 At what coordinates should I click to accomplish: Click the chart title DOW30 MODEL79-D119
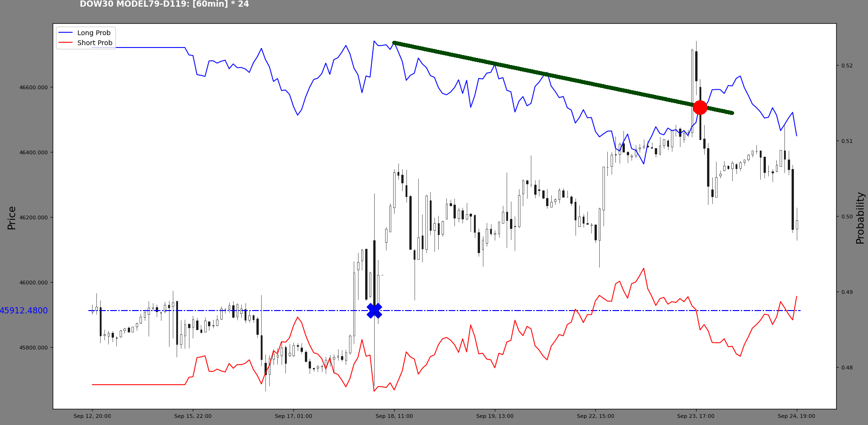pos(164,4)
